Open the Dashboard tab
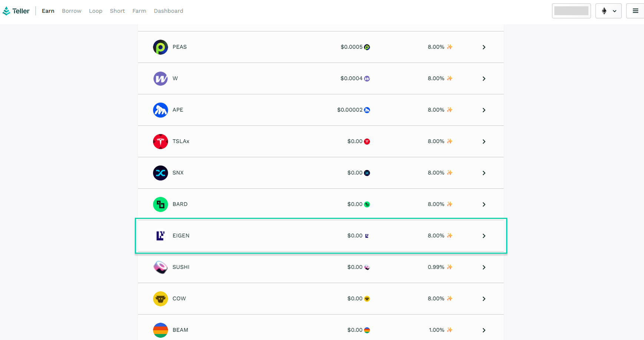Screen dimensions: 644x340 (168, 11)
